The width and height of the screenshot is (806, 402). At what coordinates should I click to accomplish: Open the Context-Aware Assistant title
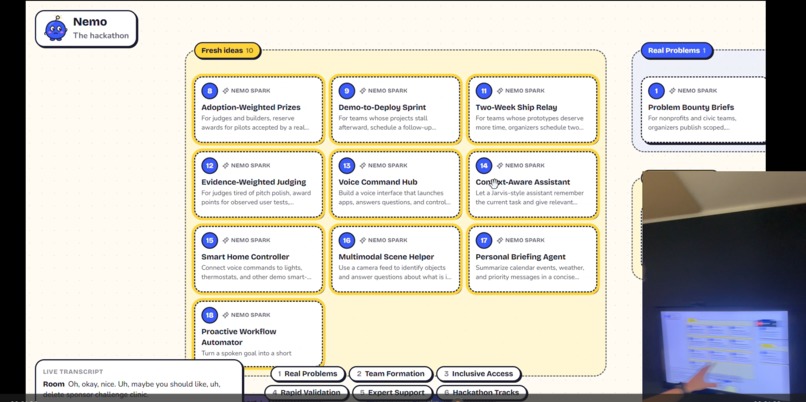coord(523,182)
